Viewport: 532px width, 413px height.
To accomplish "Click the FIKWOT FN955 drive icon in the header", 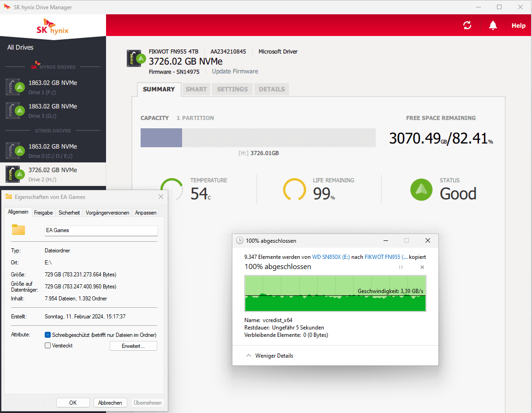I will tap(136, 59).
